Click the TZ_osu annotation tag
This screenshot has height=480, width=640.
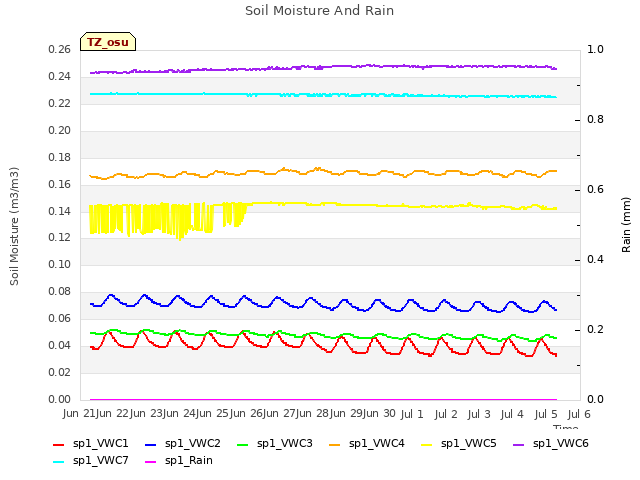108,42
